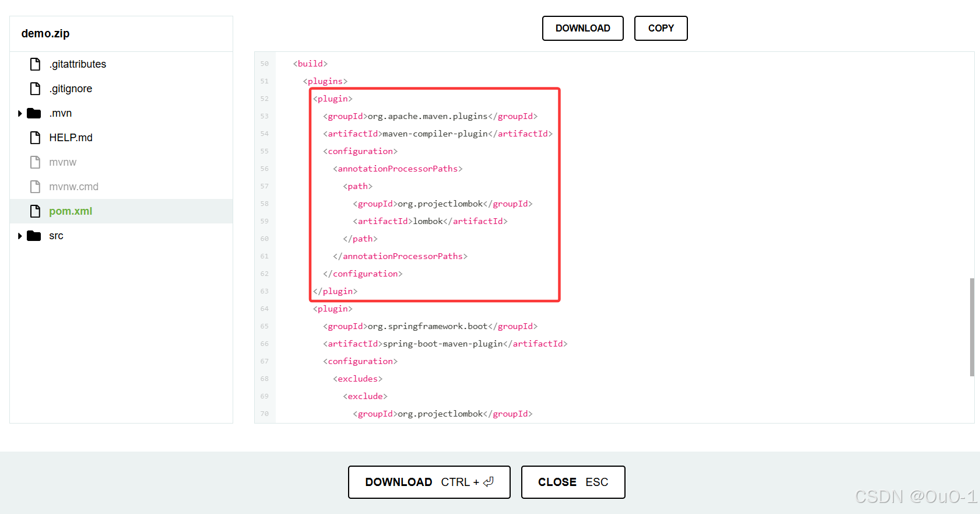The image size is (980, 514).
Task: Click the code viewer vertical scrollbar thumb
Action: tap(972, 327)
